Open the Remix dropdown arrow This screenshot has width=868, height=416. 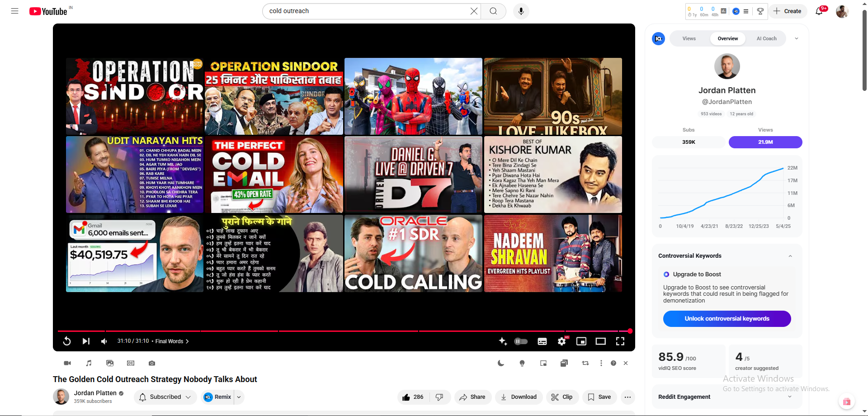click(239, 397)
